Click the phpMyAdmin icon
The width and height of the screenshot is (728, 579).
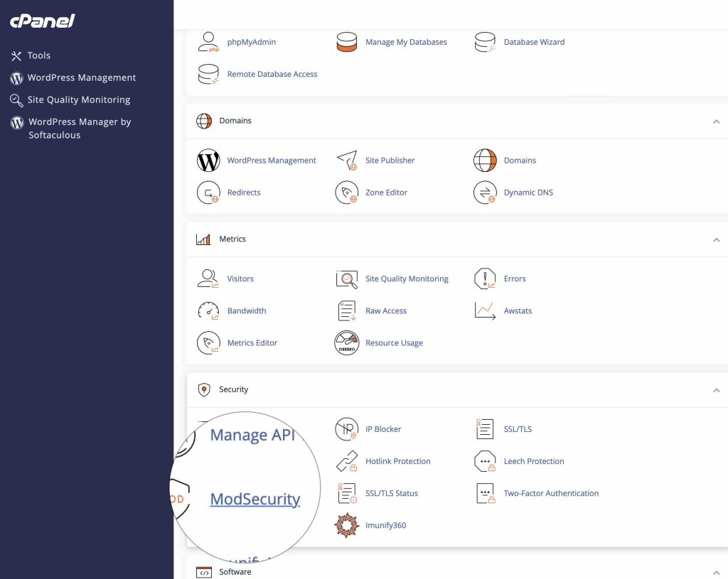(208, 42)
